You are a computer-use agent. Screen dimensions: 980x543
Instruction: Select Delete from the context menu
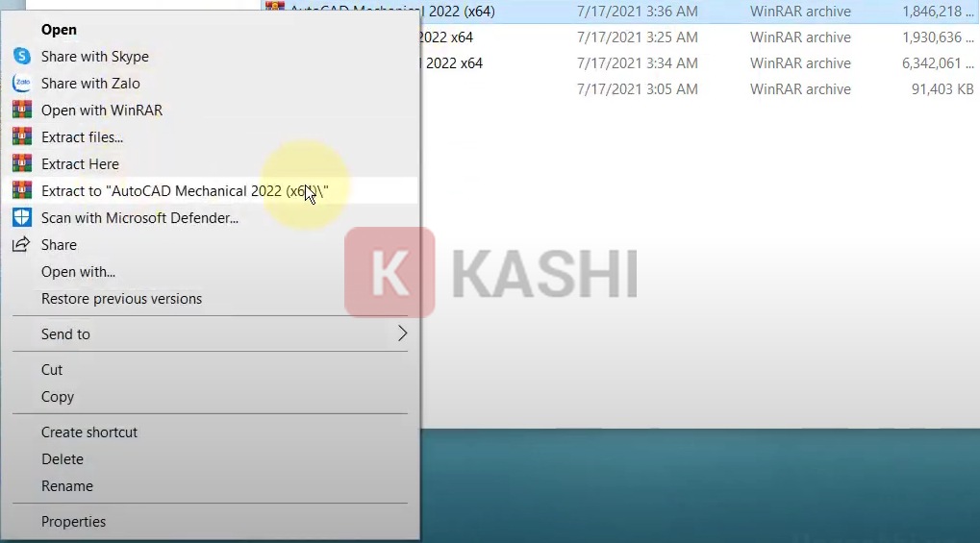point(63,459)
